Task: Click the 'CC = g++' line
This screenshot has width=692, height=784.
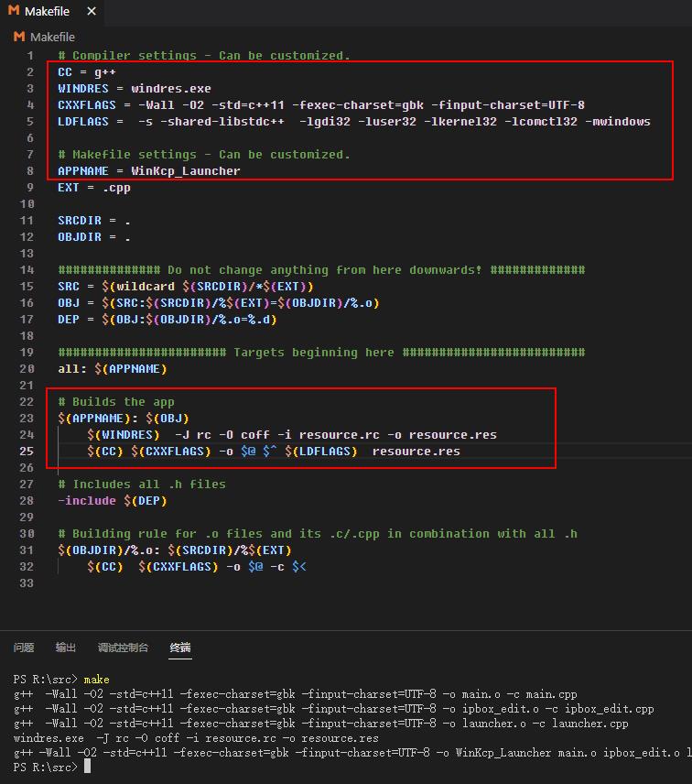Action: pos(87,72)
